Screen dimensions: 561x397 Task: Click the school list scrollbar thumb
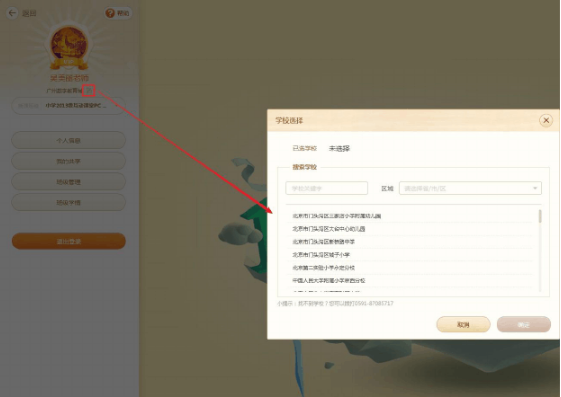coord(540,216)
